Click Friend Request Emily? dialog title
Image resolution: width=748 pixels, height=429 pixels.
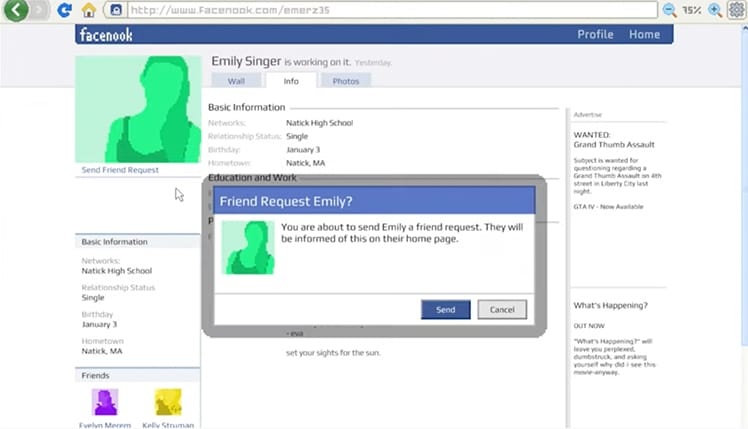pos(286,201)
